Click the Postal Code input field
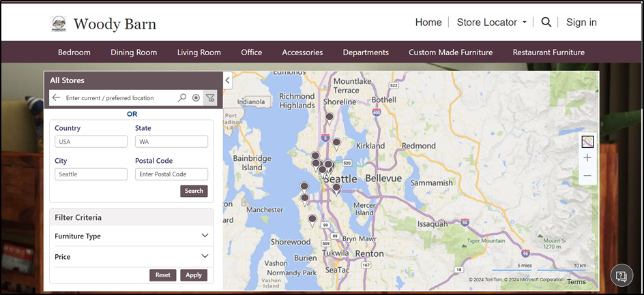 pyautogui.click(x=171, y=174)
